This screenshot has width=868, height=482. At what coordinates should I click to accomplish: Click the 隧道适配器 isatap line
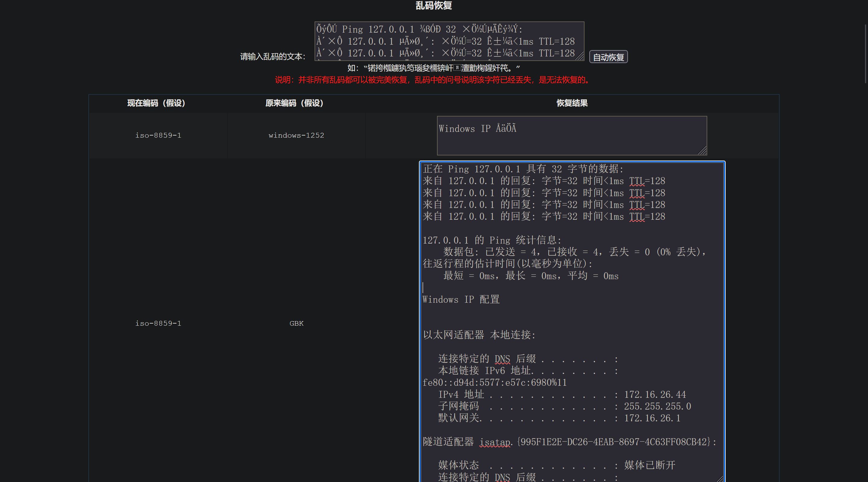click(x=569, y=442)
